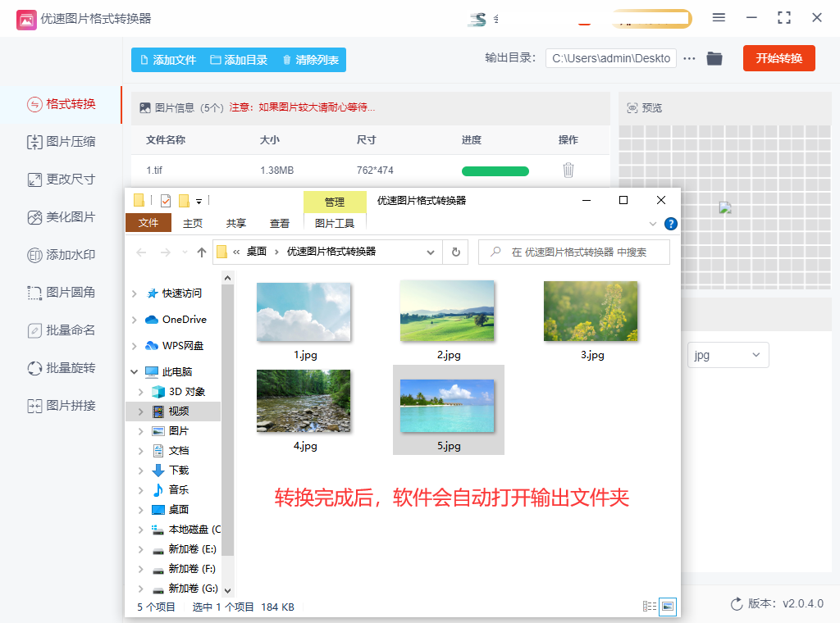Click the version refresh icon

pos(737,603)
